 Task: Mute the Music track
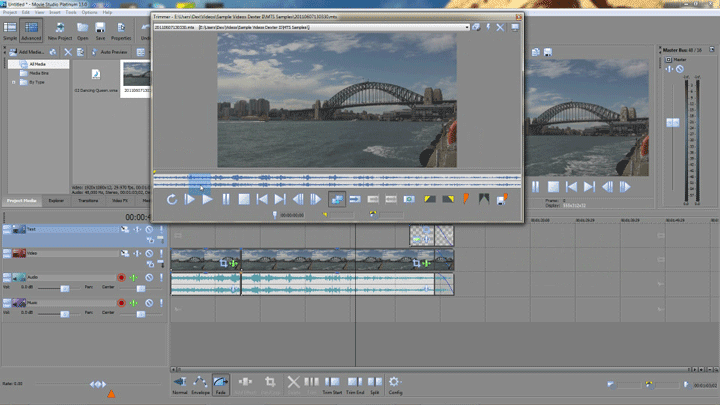point(148,300)
